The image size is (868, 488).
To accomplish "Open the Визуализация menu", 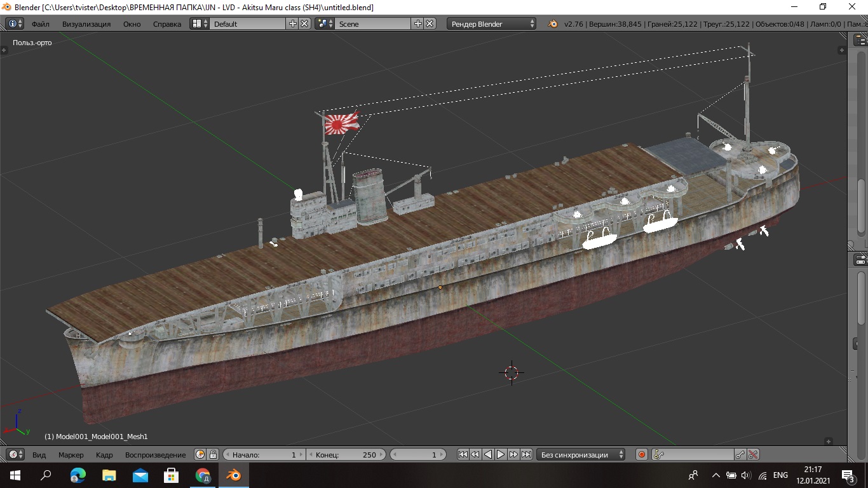I will [86, 24].
